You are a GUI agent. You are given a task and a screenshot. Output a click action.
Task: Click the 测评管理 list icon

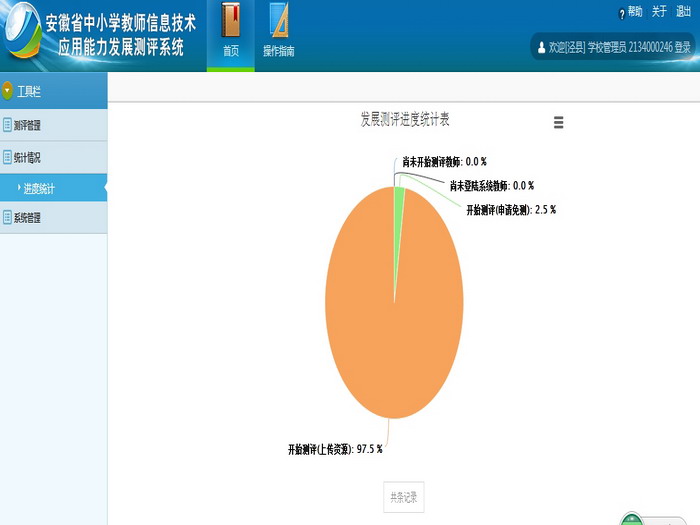pyautogui.click(x=8, y=125)
